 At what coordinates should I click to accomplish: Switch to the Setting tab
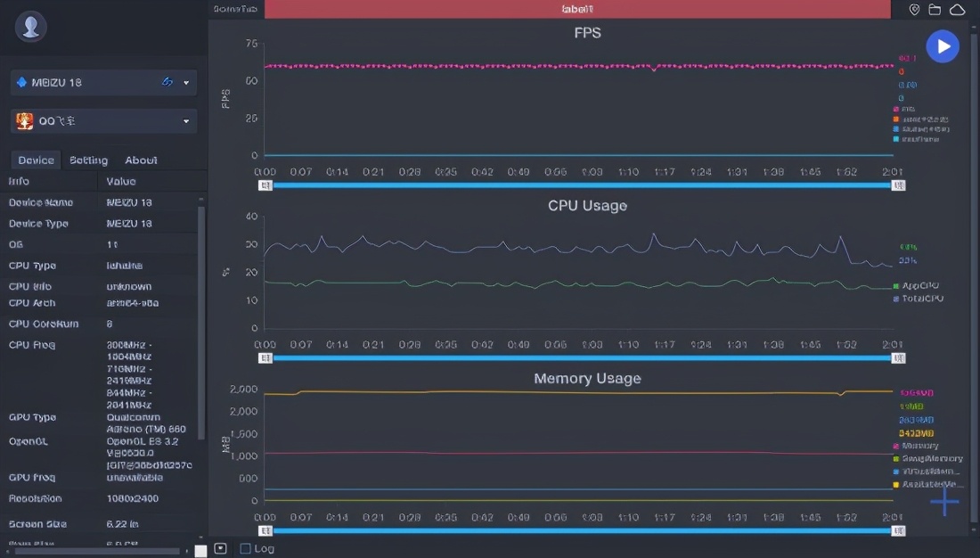pyautogui.click(x=88, y=160)
